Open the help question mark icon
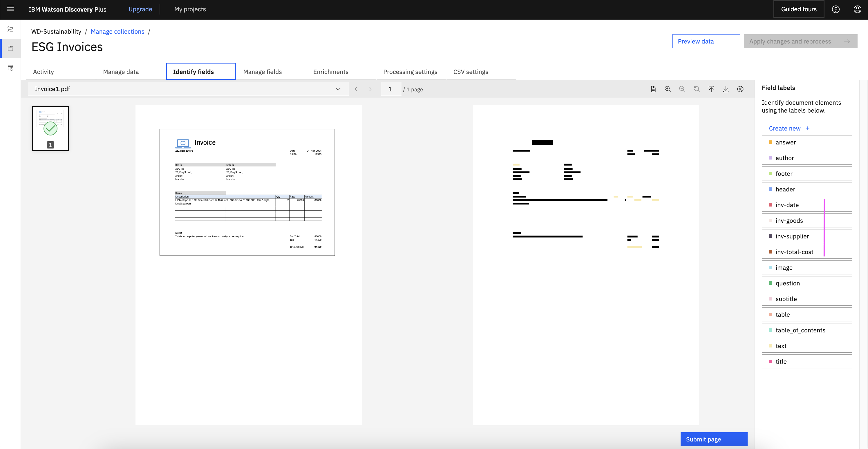Viewport: 868px width, 449px height. click(836, 9)
